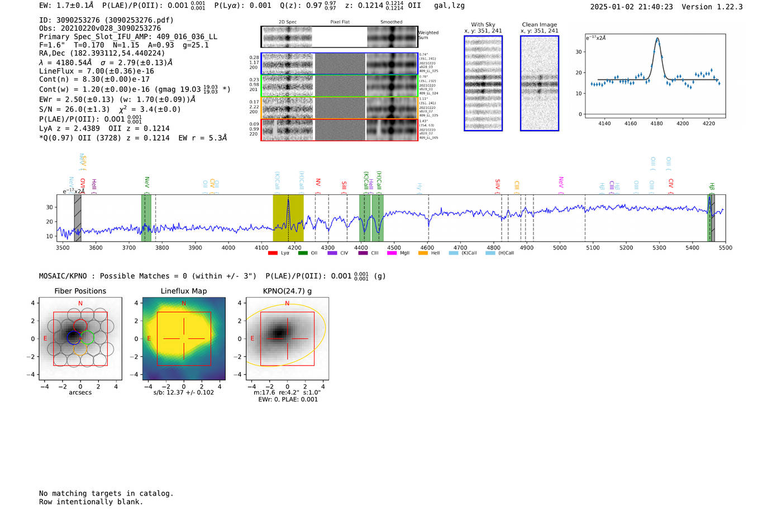Screen dimensions: 782x532
Task: Click "No matching targets in catalog."
Action: (x=106, y=493)
